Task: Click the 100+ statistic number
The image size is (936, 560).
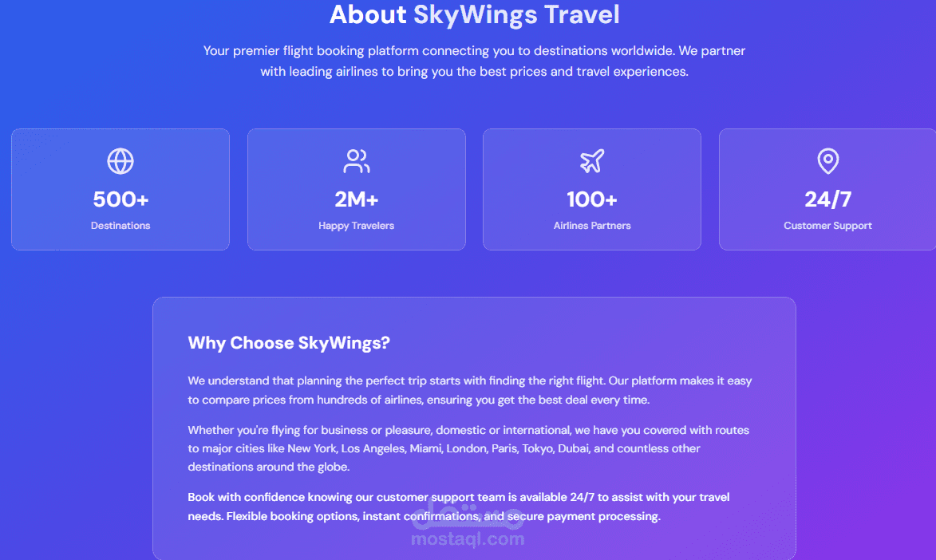Action: [x=592, y=199]
